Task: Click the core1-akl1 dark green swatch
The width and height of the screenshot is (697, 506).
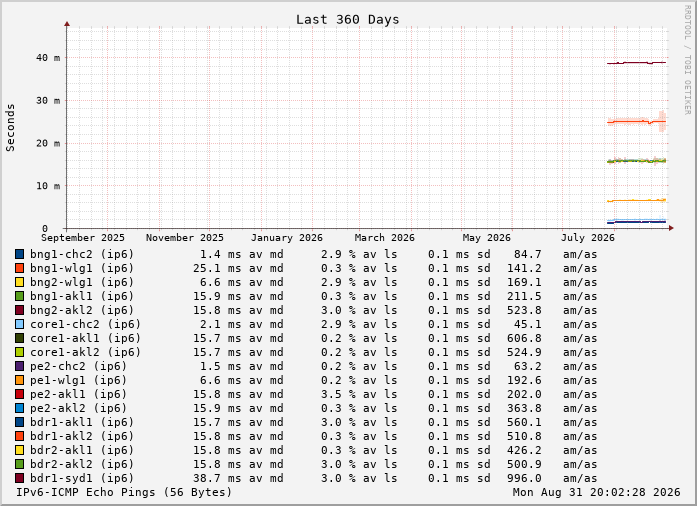Action: (20, 338)
